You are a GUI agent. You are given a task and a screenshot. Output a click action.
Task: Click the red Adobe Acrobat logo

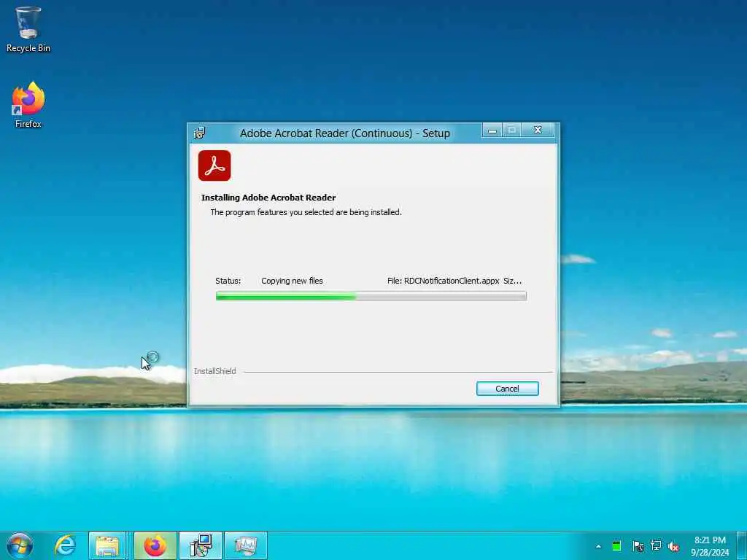[x=214, y=166]
